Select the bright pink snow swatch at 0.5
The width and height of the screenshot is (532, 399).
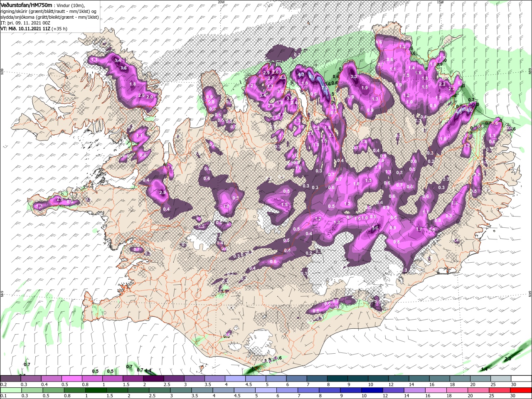[71, 379]
